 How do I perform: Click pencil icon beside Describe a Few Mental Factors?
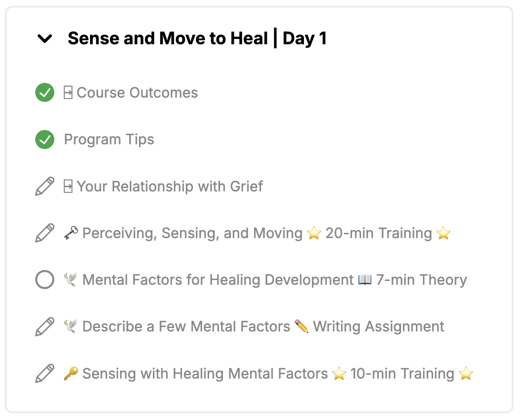[45, 327]
